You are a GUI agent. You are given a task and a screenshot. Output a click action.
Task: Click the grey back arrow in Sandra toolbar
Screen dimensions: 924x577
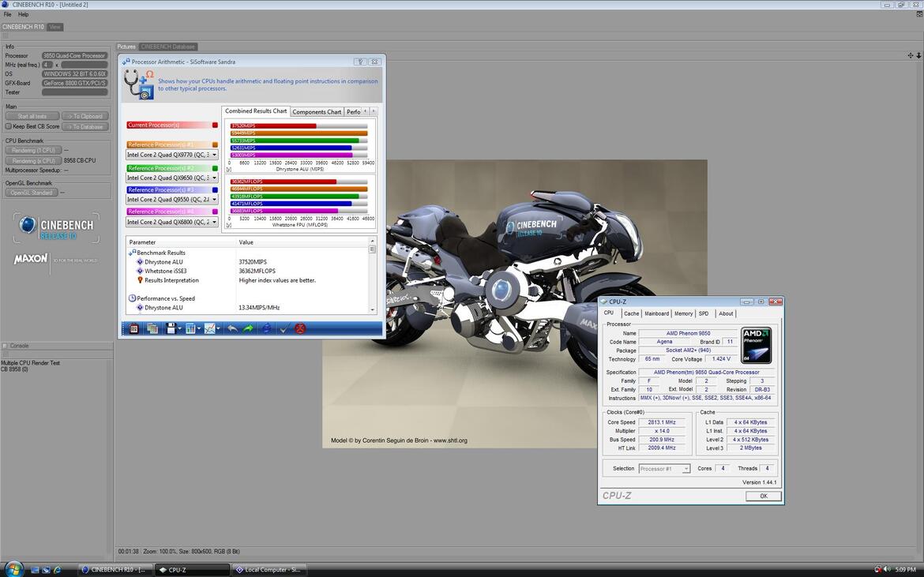233,328
